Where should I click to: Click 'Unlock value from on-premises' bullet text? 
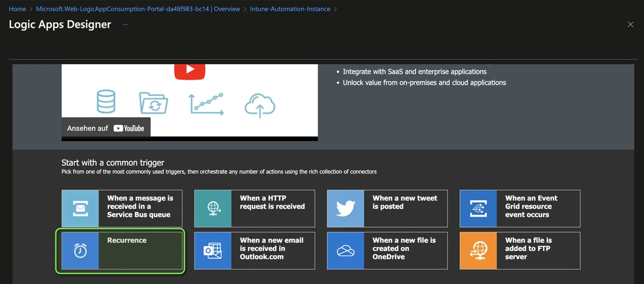click(425, 83)
